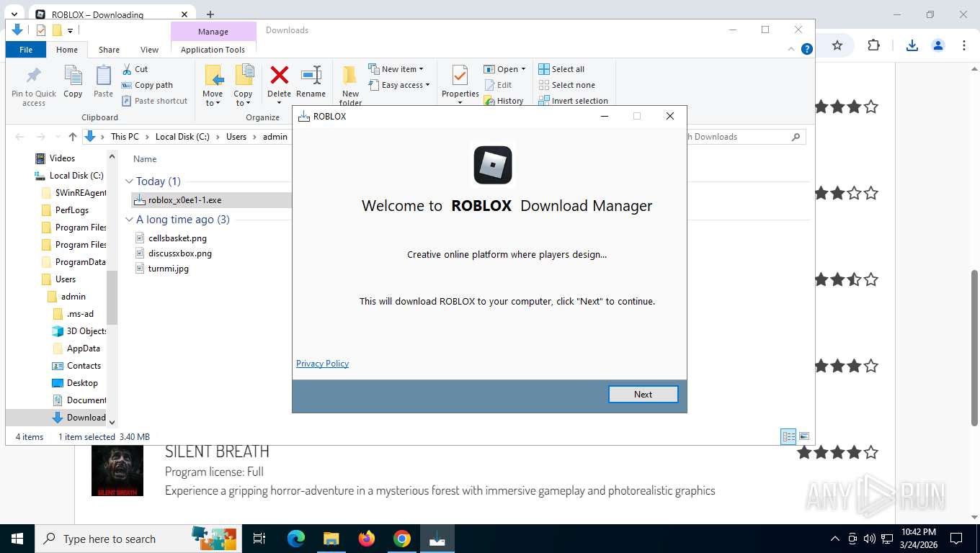
Task: Click Explorer up-directory arrow
Action: (73, 137)
